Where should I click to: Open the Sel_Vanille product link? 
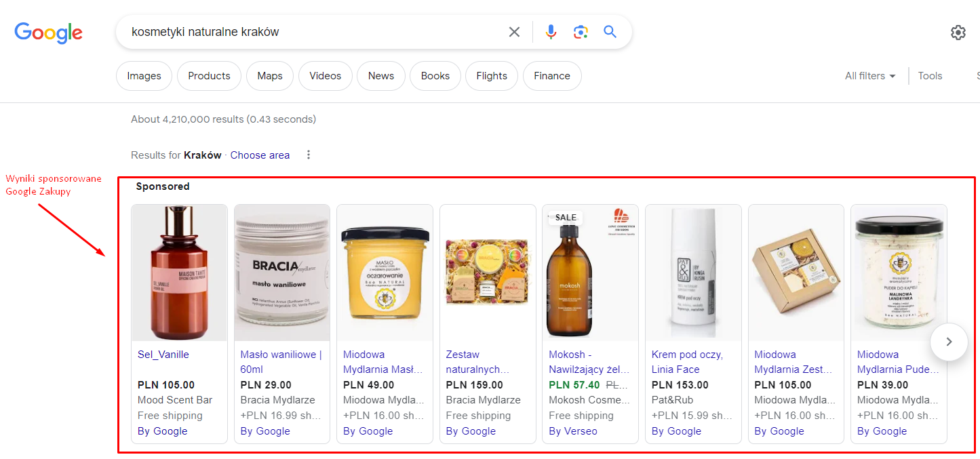click(163, 355)
